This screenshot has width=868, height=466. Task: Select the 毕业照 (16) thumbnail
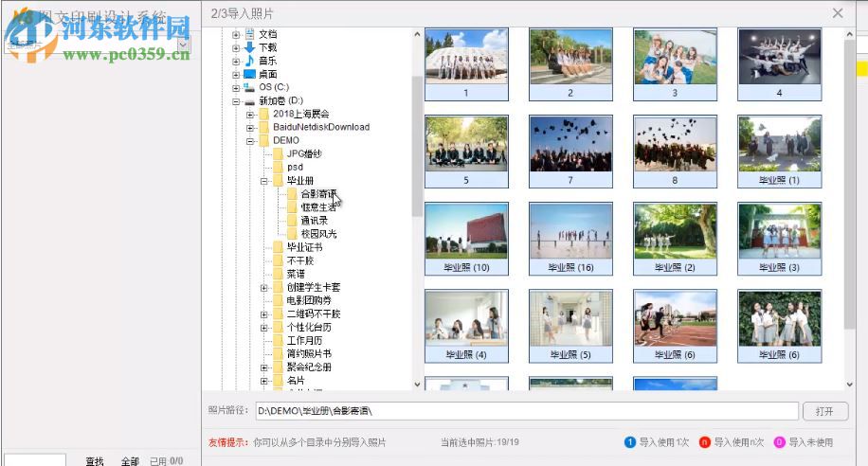[x=570, y=239]
